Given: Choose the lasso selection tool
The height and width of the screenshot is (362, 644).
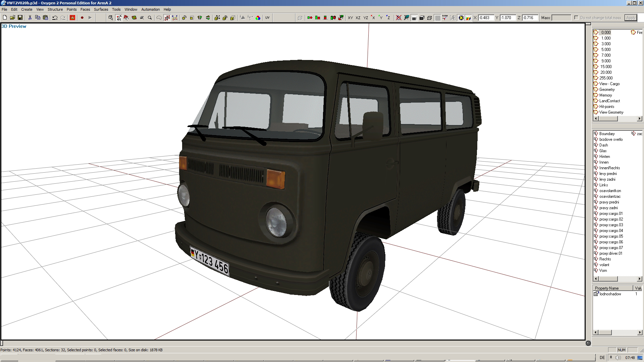Looking at the screenshot, I should pyautogui.click(x=159, y=18).
